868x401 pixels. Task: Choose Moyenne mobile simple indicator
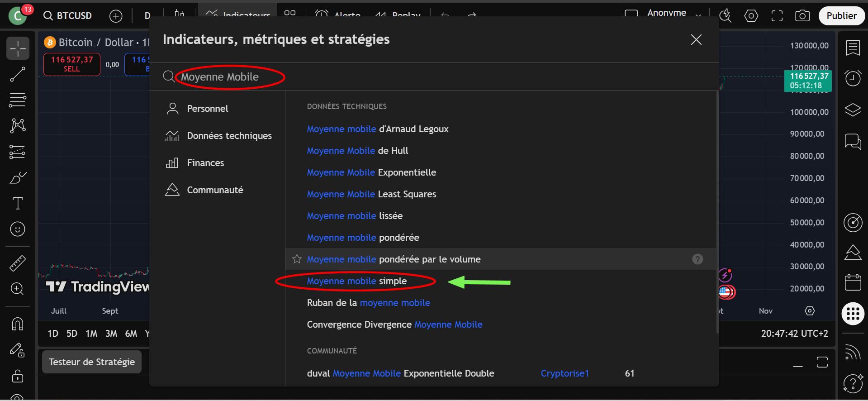pos(356,281)
